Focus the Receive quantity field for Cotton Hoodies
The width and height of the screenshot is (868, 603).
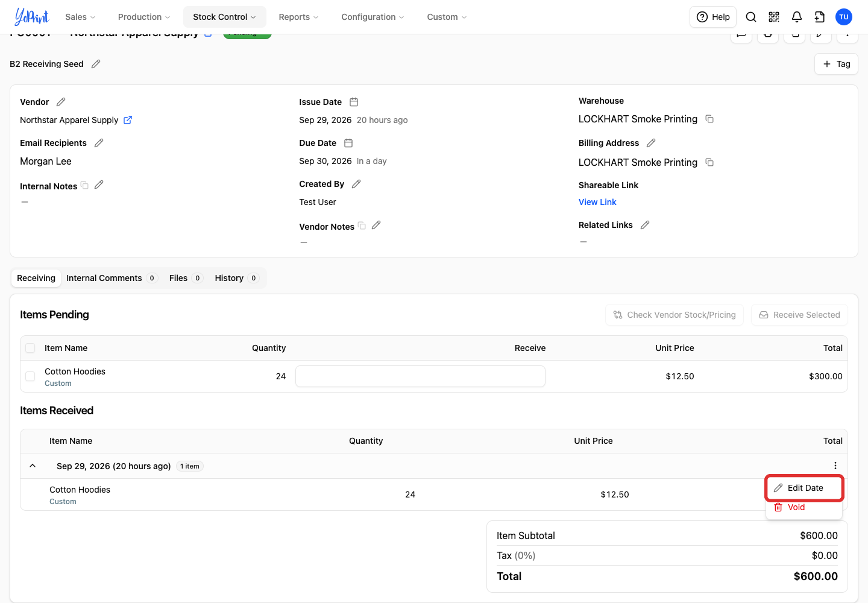(420, 376)
